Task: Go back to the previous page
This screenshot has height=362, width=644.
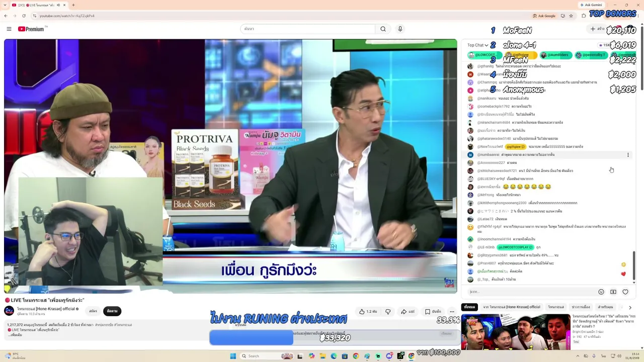Action: [x=6, y=16]
